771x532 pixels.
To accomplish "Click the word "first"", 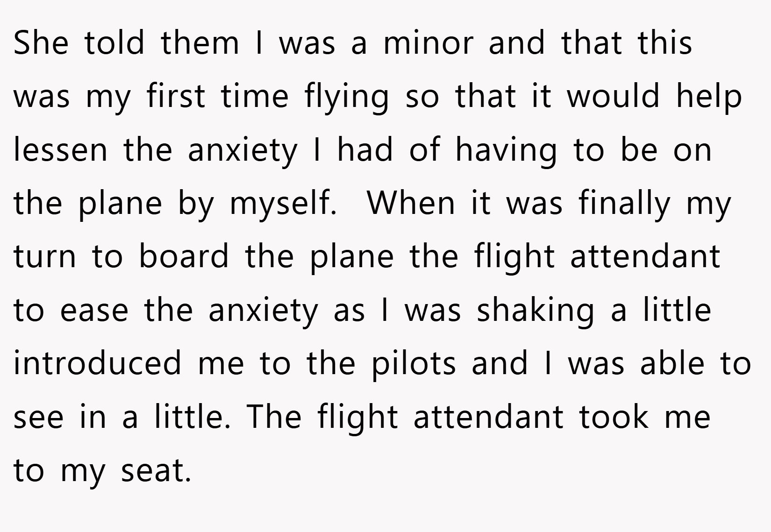I will [x=176, y=96].
